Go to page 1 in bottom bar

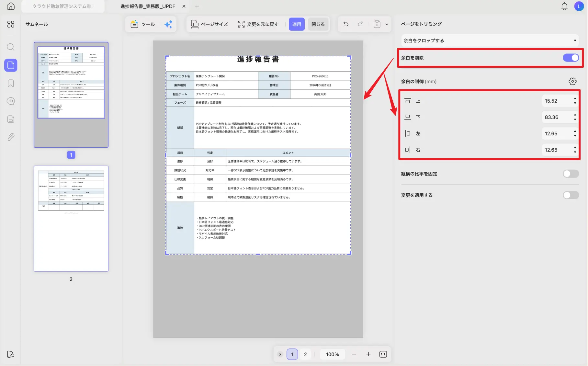click(292, 354)
